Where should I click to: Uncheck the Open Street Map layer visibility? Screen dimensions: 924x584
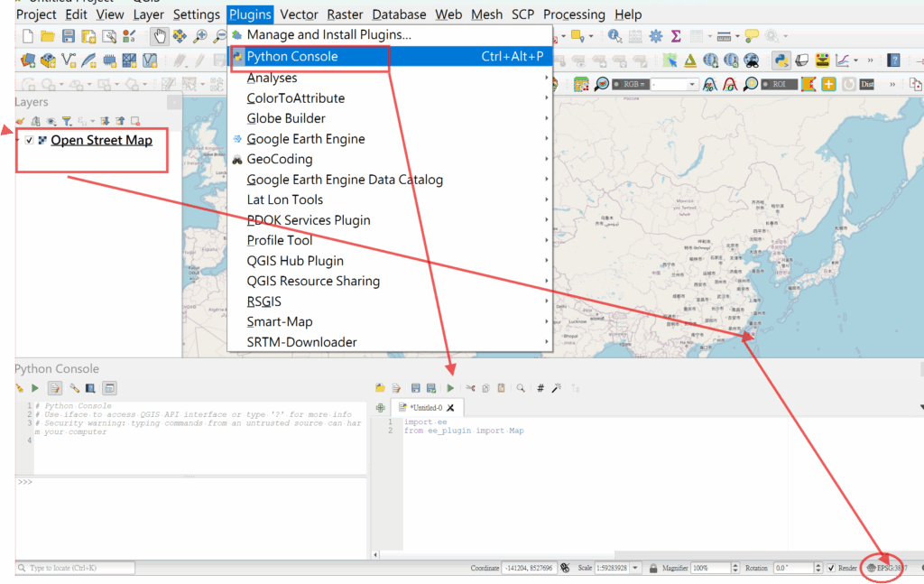30,141
